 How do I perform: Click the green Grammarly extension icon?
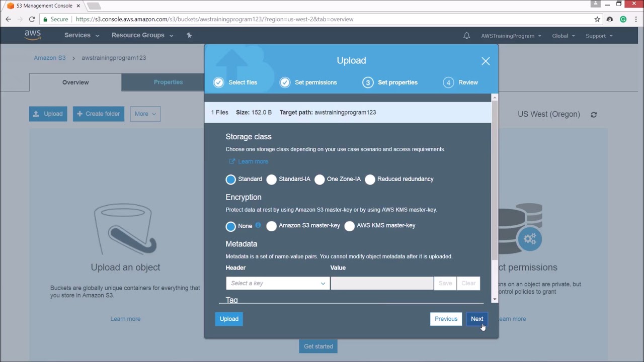tap(623, 19)
